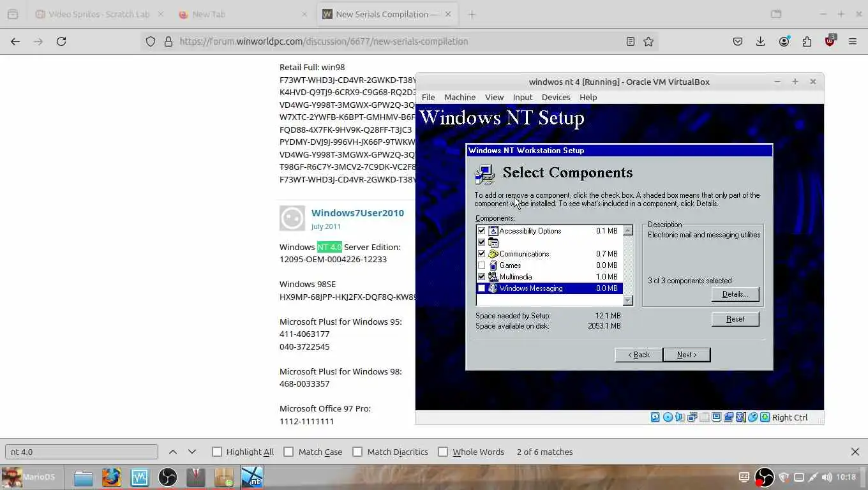Click the VirtualBox mouse integration status icon

pyautogui.click(x=753, y=417)
